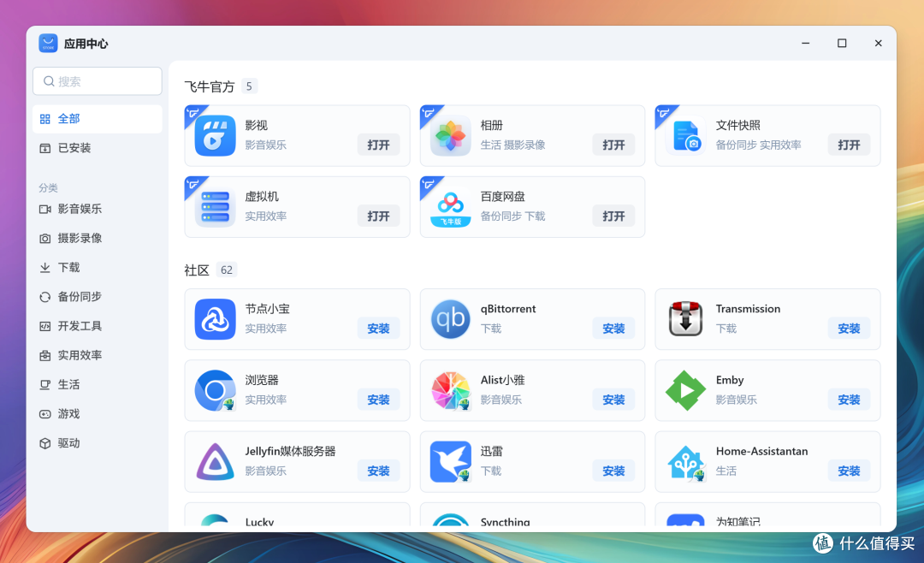924x563 pixels.
Task: Click the 生活 摄影录像 tag text
Action: (x=512, y=145)
